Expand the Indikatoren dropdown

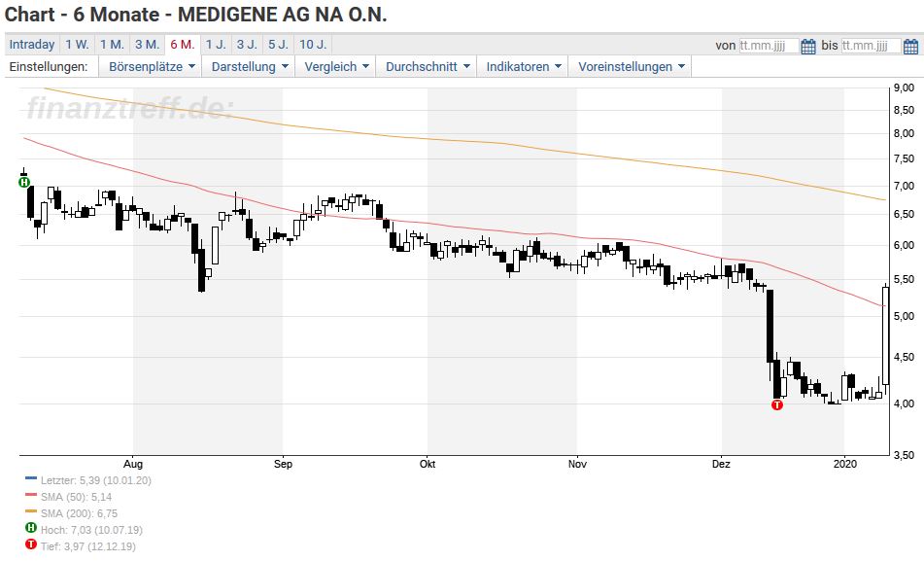coord(524,67)
